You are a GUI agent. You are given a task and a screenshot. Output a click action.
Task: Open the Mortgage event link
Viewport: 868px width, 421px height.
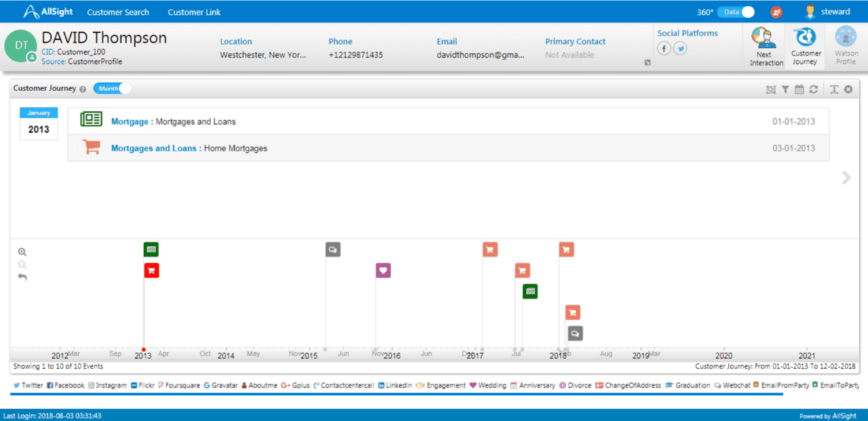click(x=130, y=121)
